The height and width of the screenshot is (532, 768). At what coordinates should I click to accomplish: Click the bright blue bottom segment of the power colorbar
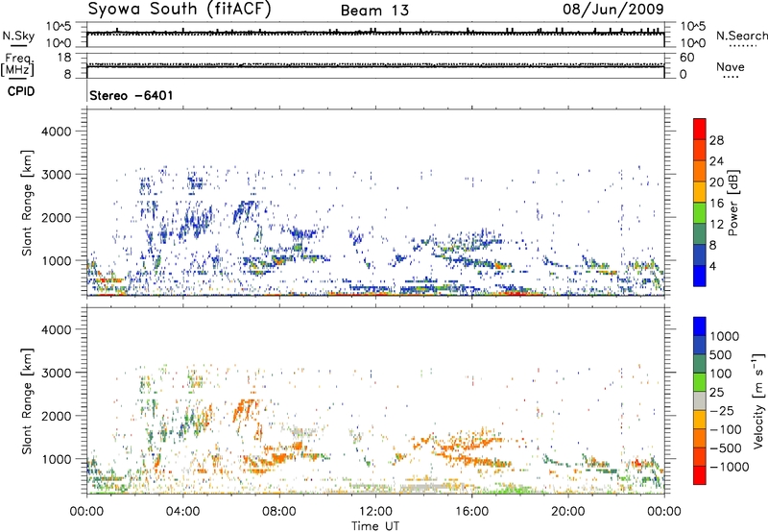click(700, 276)
